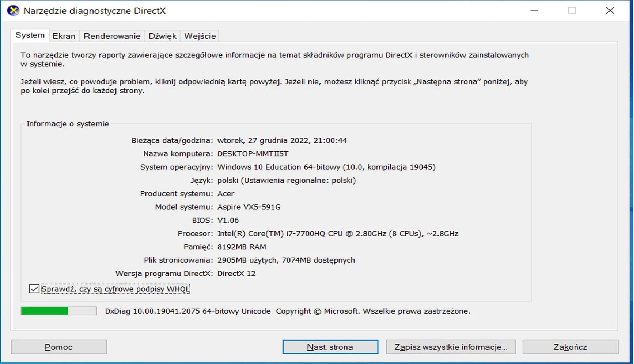Click the manufacturer value Acer
Screen dimensions: 634x364
click(x=226, y=194)
